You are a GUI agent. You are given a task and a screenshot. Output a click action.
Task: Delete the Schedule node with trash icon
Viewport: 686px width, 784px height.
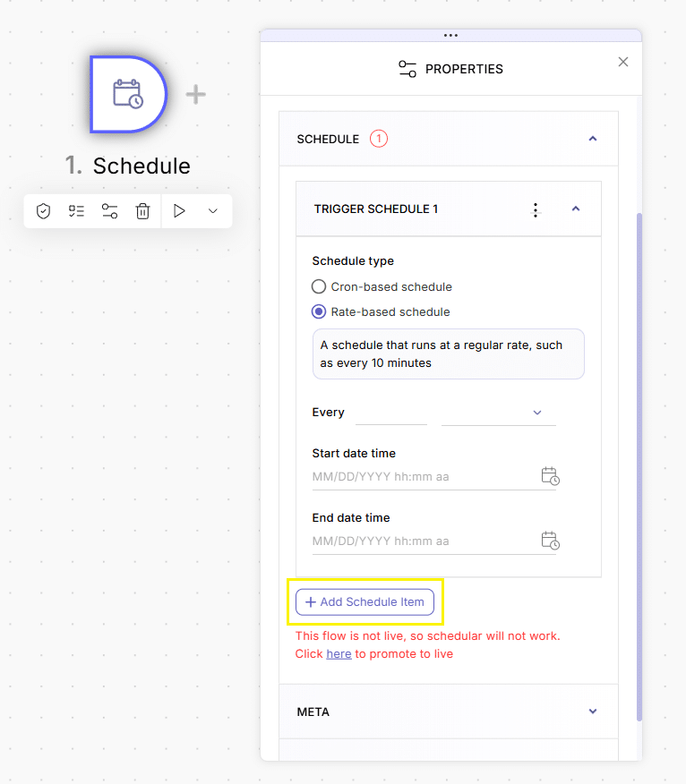(142, 211)
